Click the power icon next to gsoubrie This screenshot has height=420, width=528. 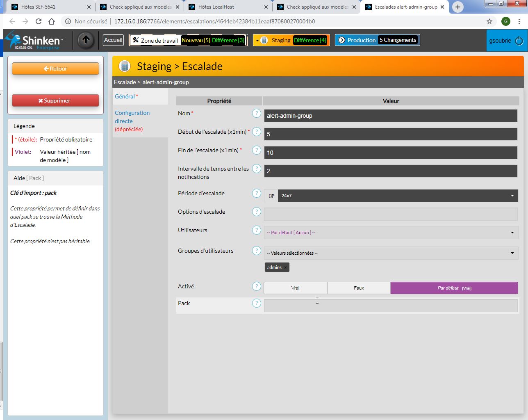coord(519,41)
